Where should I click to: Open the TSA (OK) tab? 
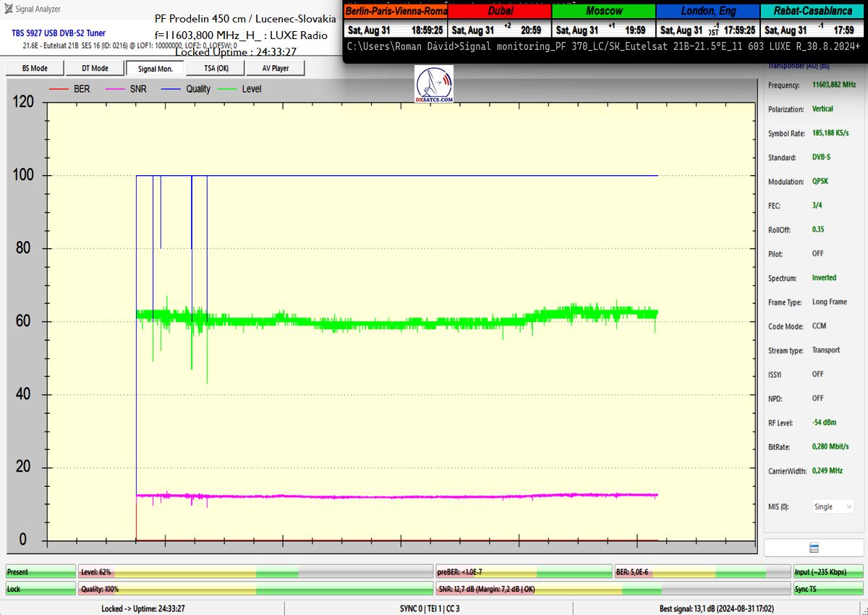click(x=213, y=68)
